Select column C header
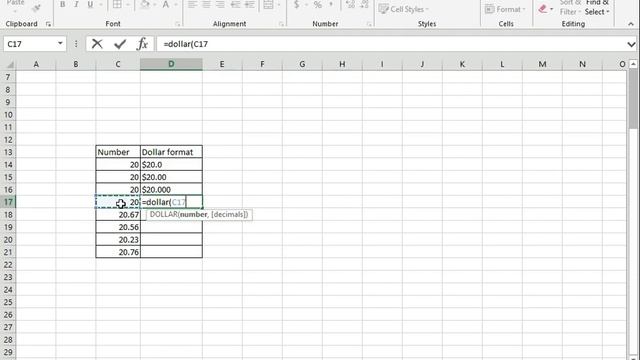 118,64
